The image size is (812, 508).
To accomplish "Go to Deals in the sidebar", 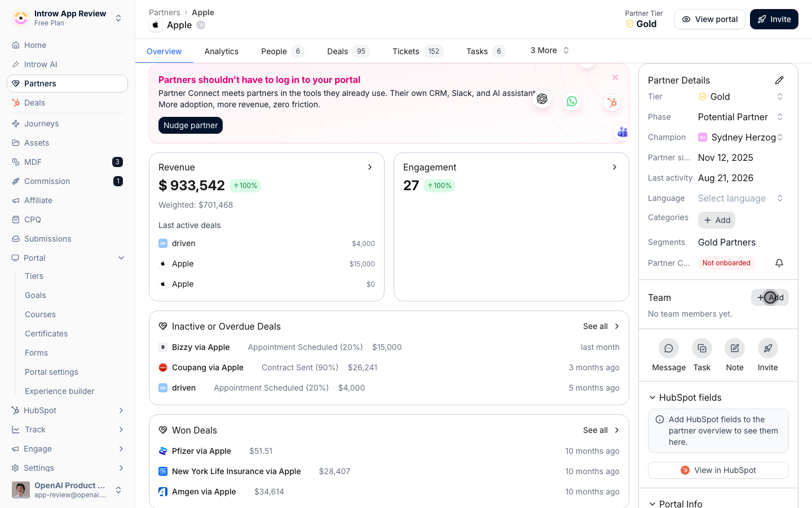I will tap(67, 103).
